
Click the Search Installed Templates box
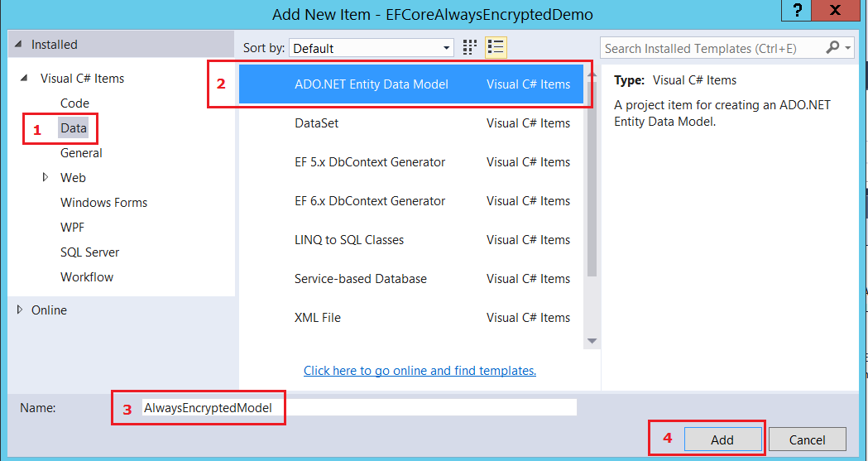(712, 48)
